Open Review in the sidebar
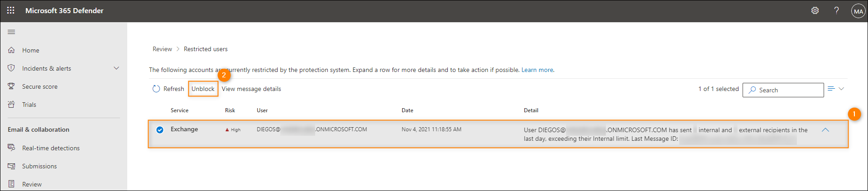This screenshot has width=868, height=191. (x=32, y=184)
